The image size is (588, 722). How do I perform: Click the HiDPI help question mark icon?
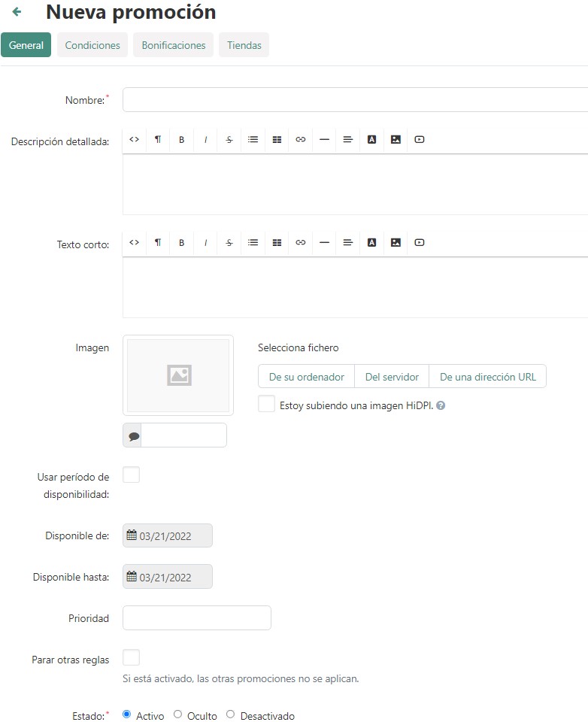(441, 405)
